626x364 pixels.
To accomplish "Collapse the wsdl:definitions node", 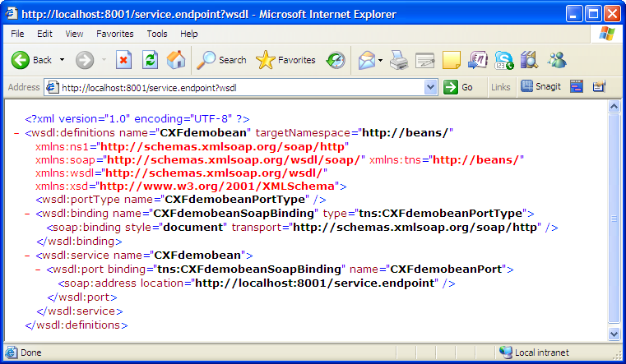I will (16, 133).
